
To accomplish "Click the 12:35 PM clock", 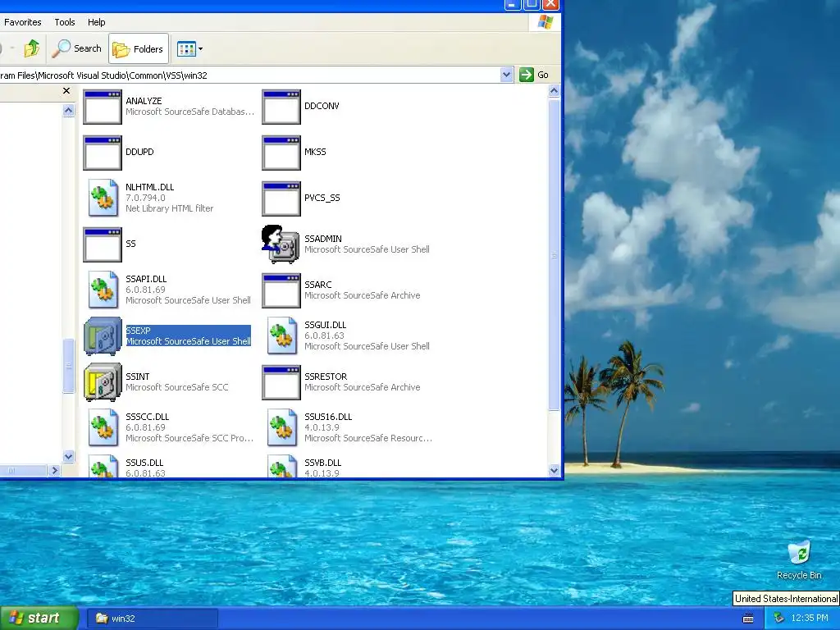I will pyautogui.click(x=810, y=619).
